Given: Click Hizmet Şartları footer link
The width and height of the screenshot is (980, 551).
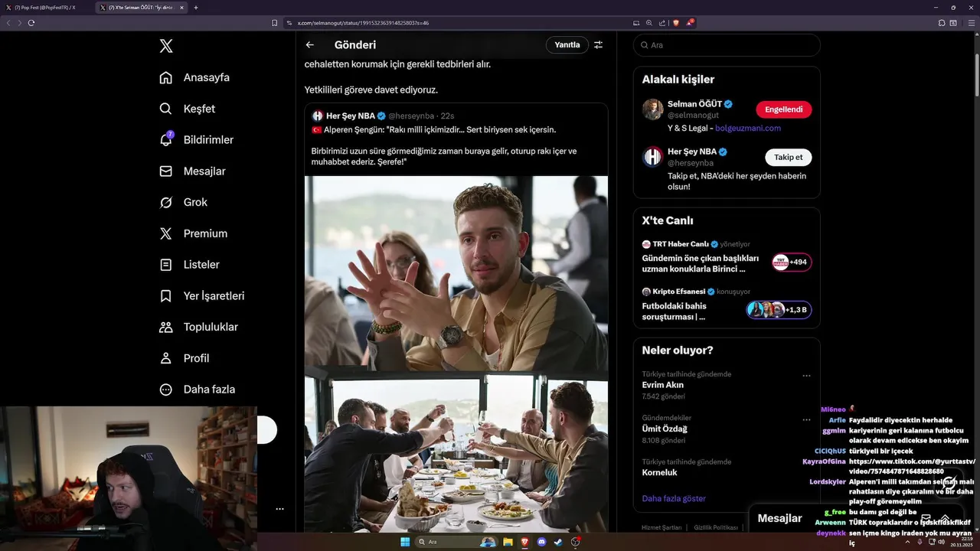Looking at the screenshot, I should (x=661, y=527).
